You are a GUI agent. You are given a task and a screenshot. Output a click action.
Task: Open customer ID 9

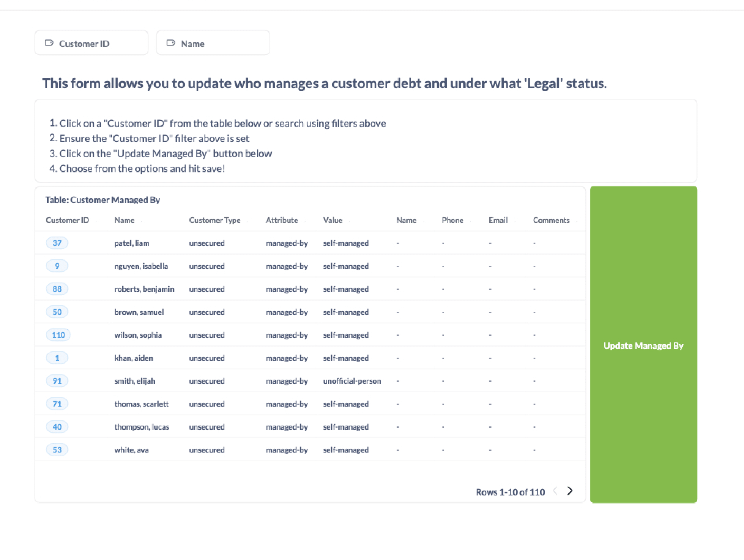57,266
